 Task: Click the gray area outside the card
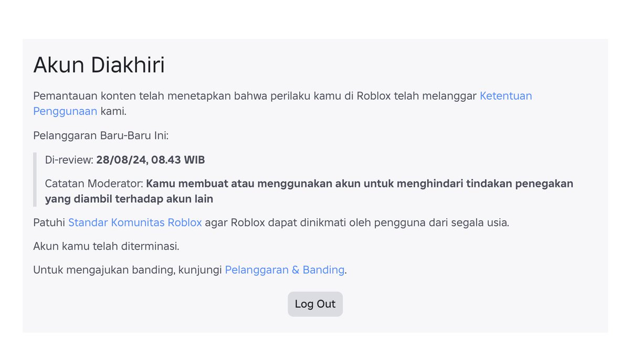point(315,16)
